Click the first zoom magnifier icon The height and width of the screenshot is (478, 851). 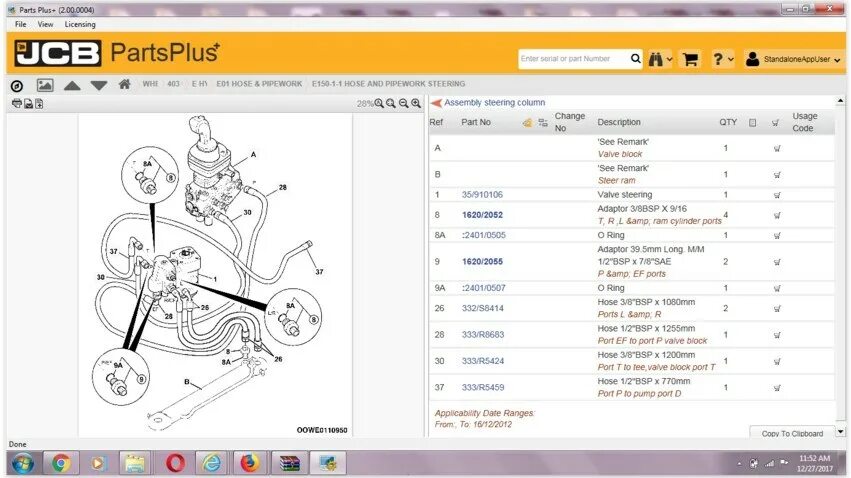click(379, 103)
